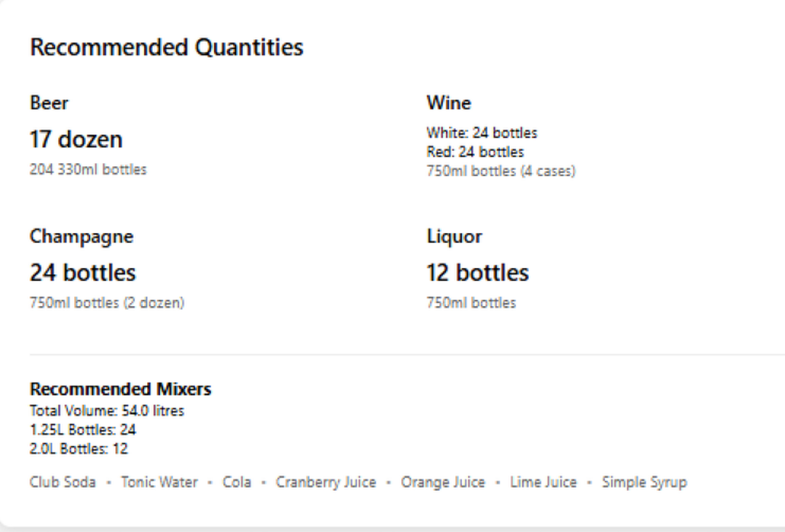Viewport: 785px width, 532px height.
Task: Click the 750ml bottles (4 cases) note
Action: (501, 171)
